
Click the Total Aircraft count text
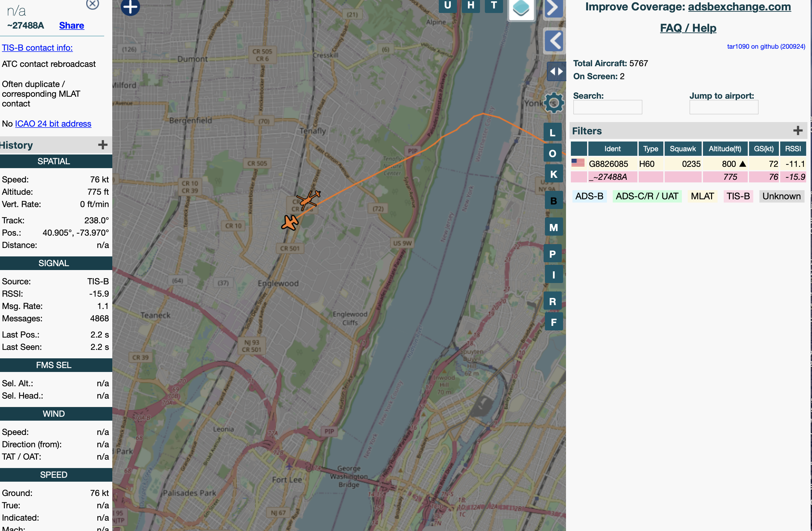pyautogui.click(x=610, y=63)
